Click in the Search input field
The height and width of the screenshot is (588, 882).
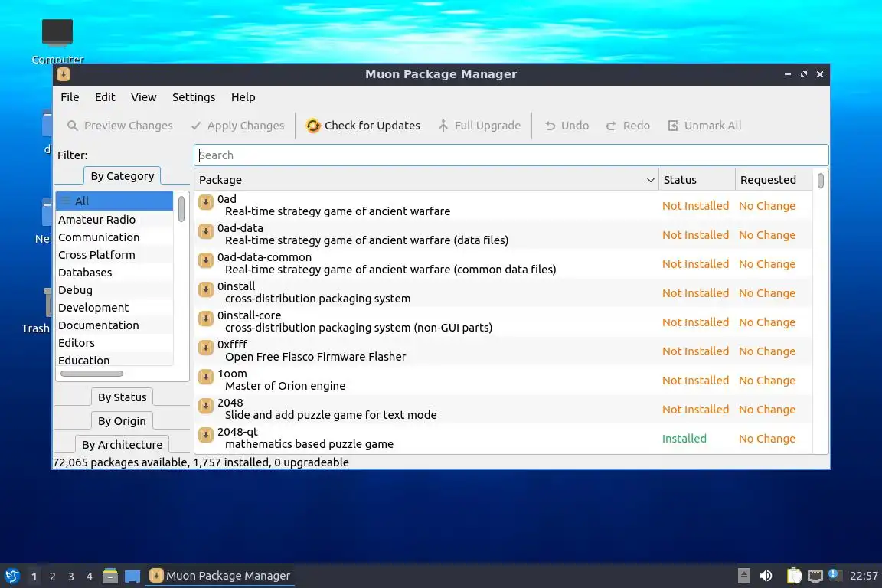511,155
